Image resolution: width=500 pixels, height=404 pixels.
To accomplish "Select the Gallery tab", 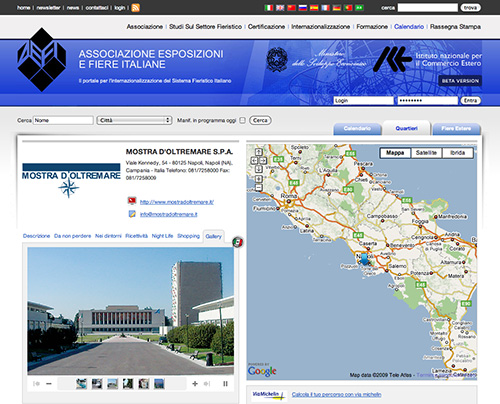I will pos(213,236).
